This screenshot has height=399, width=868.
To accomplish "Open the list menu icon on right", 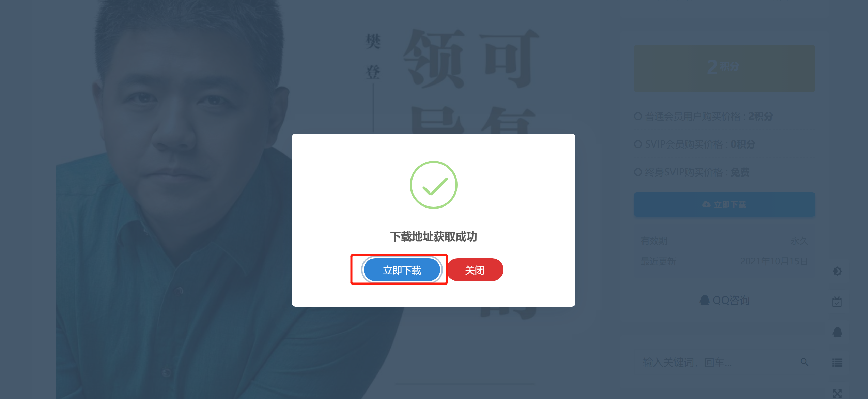I will click(837, 363).
